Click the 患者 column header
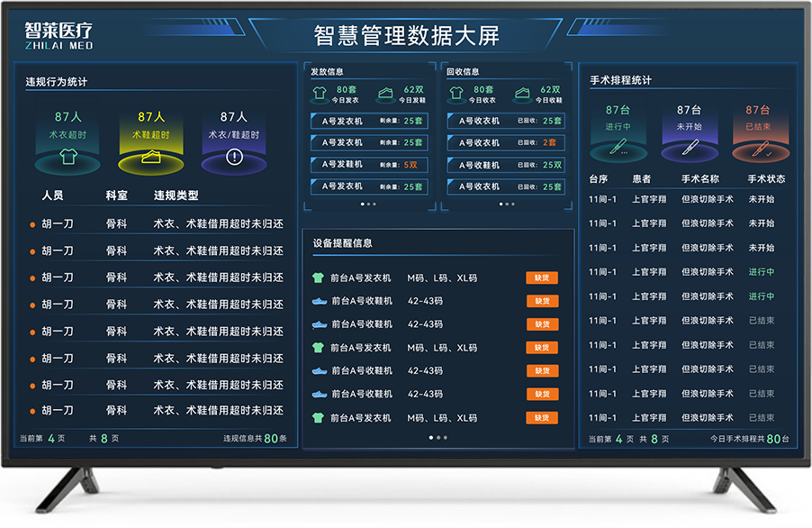 click(641, 179)
